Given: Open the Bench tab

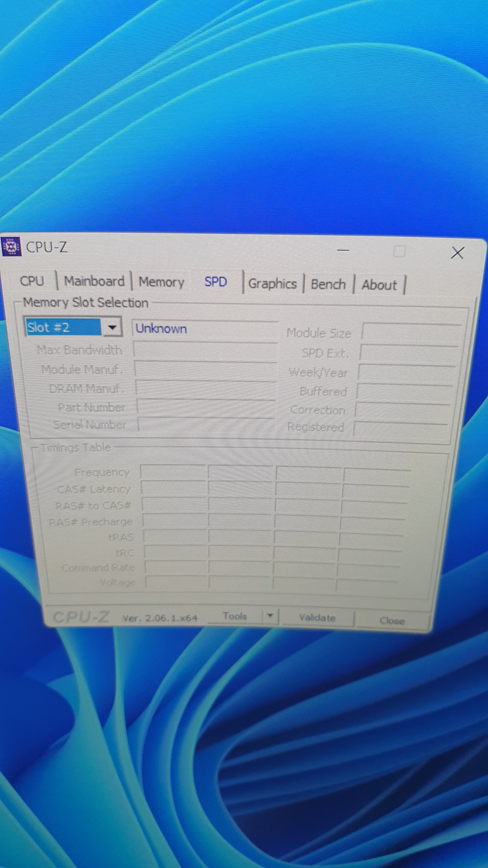Looking at the screenshot, I should click(x=328, y=284).
